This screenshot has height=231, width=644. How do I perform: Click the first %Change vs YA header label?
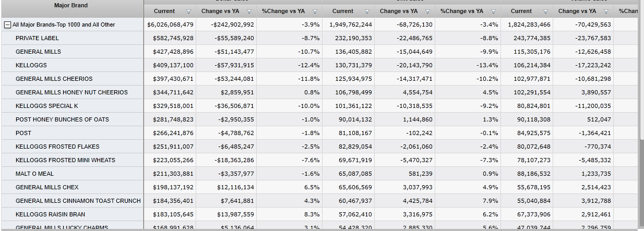pos(283,11)
